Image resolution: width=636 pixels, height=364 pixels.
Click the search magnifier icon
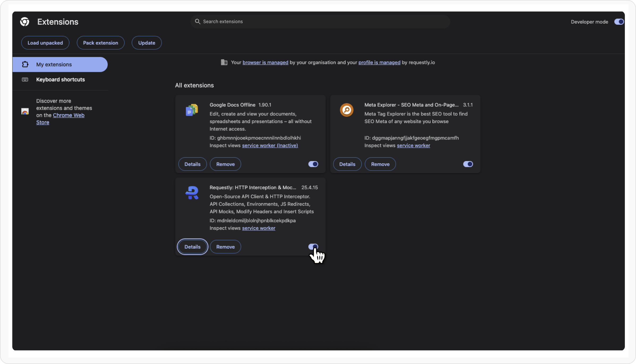click(x=197, y=21)
